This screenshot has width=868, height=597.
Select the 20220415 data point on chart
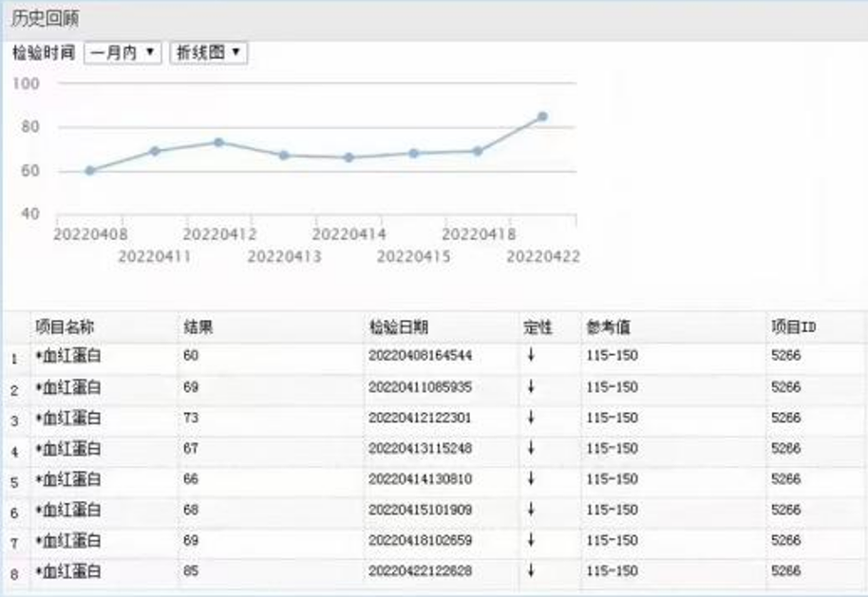pyautogui.click(x=413, y=153)
